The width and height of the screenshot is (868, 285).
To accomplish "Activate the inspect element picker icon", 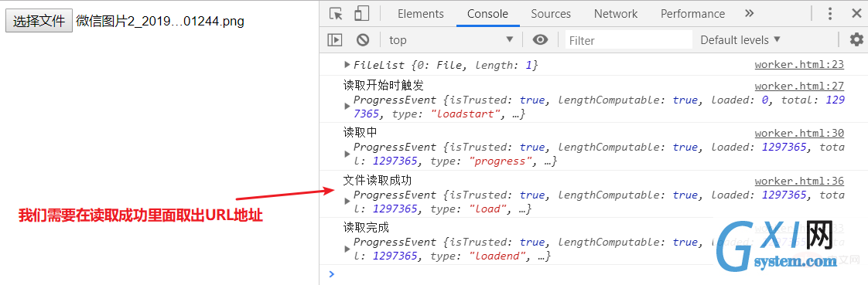I will coord(336,14).
